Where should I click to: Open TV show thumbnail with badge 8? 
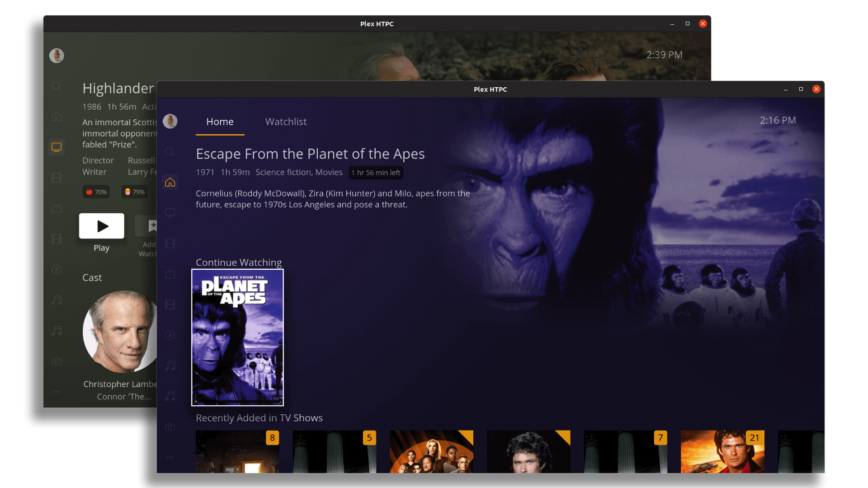pyautogui.click(x=237, y=451)
